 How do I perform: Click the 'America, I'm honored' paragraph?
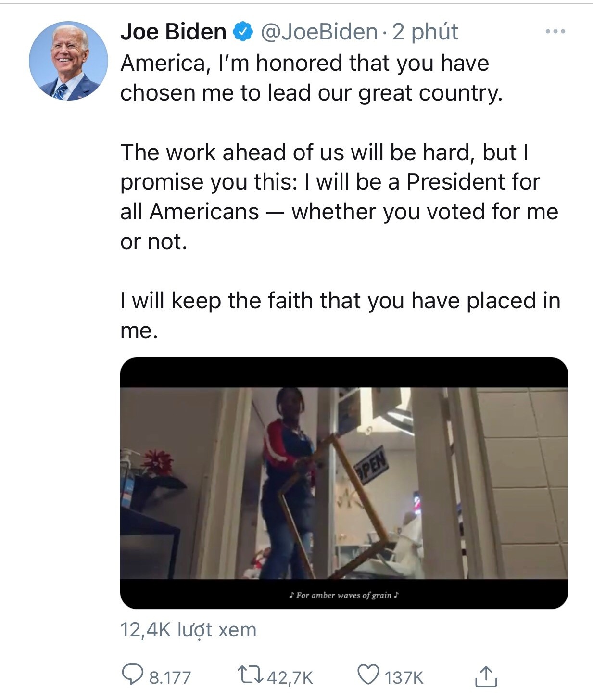[x=311, y=78]
